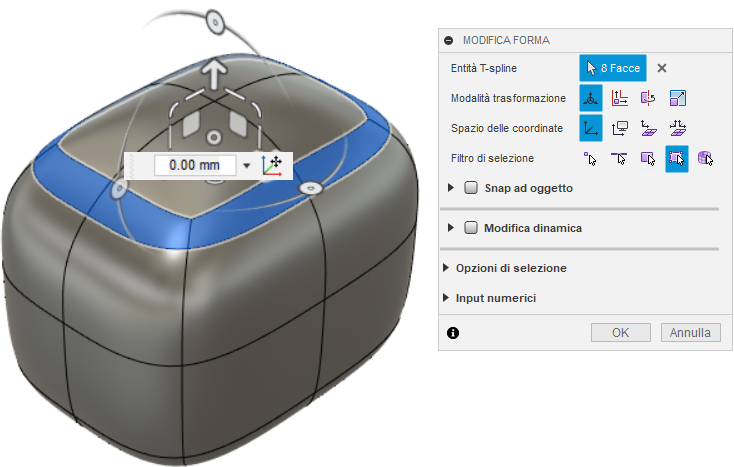Screen dimensions: 734x467
Task: Click the left rotation handle on model
Action: pos(118,189)
